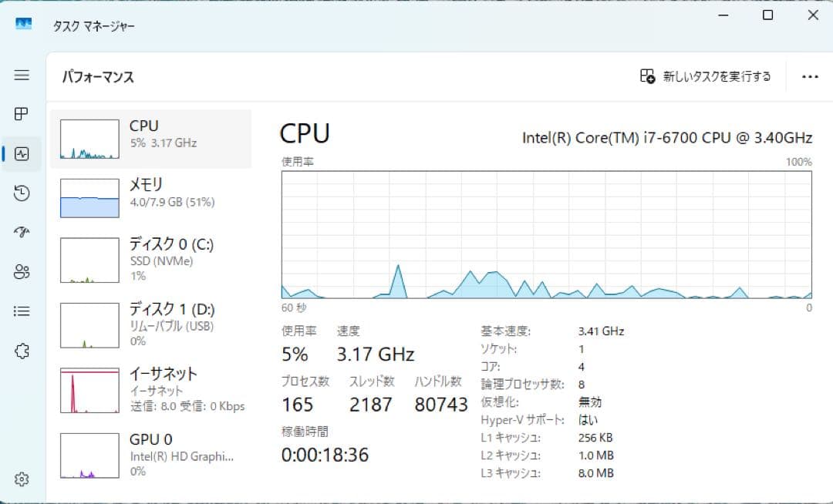Screen dimensions: 833x504
Task: Open the Details page (list icon)
Action: tap(22, 311)
